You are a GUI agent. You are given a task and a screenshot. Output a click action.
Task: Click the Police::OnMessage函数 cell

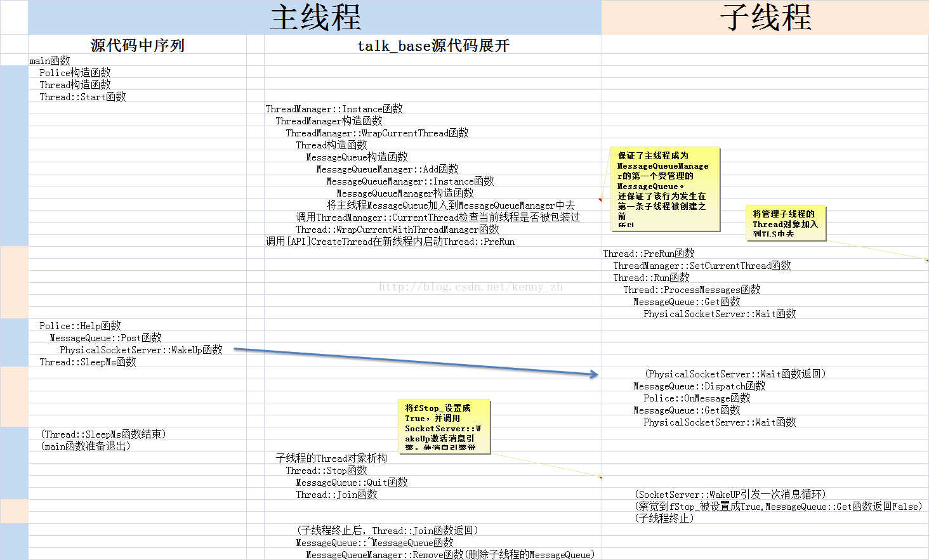[697, 398]
